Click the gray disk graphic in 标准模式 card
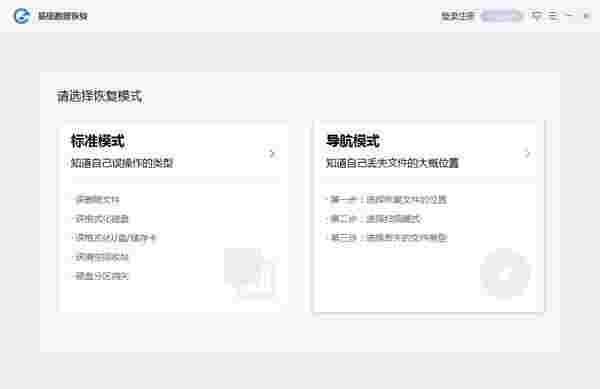The height and width of the screenshot is (389, 600). point(251,273)
